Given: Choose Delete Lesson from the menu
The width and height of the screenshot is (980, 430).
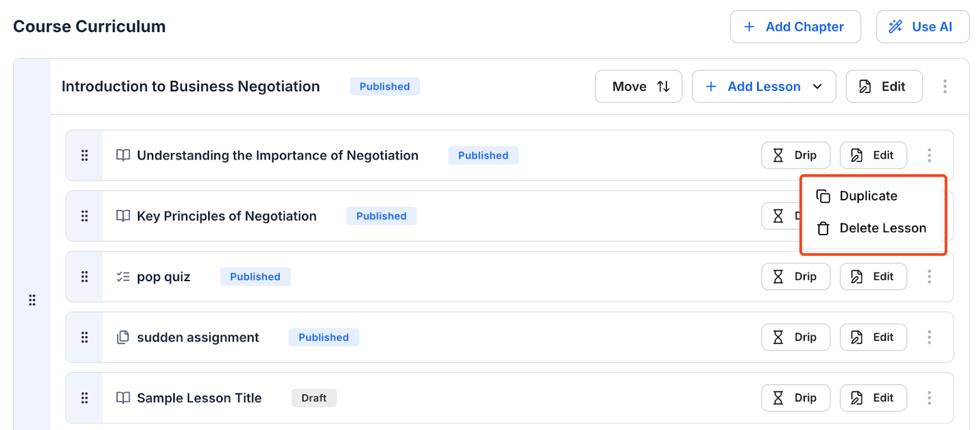Looking at the screenshot, I should pos(872,228).
